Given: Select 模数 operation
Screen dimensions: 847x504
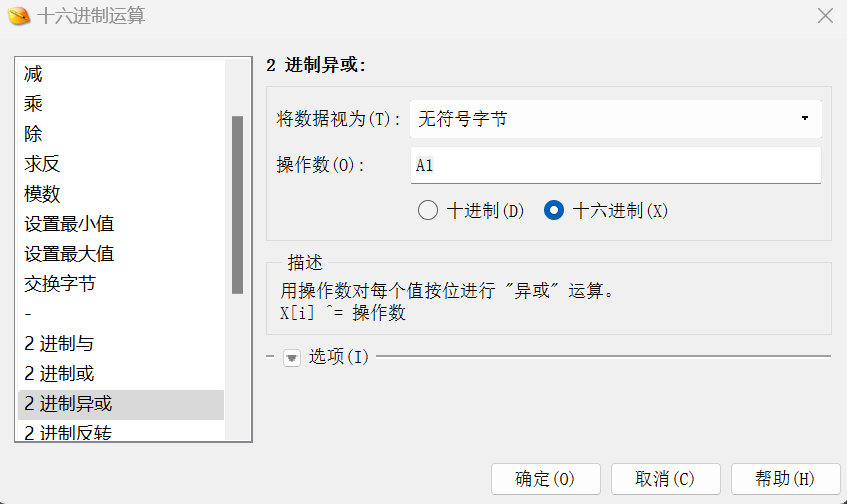Looking at the screenshot, I should (122, 194).
